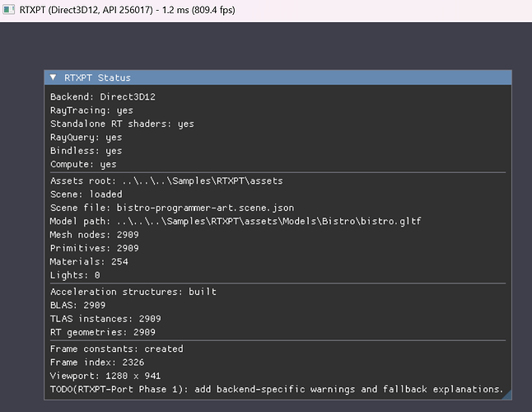Click the 'Materials: 254' line

click(x=89, y=262)
